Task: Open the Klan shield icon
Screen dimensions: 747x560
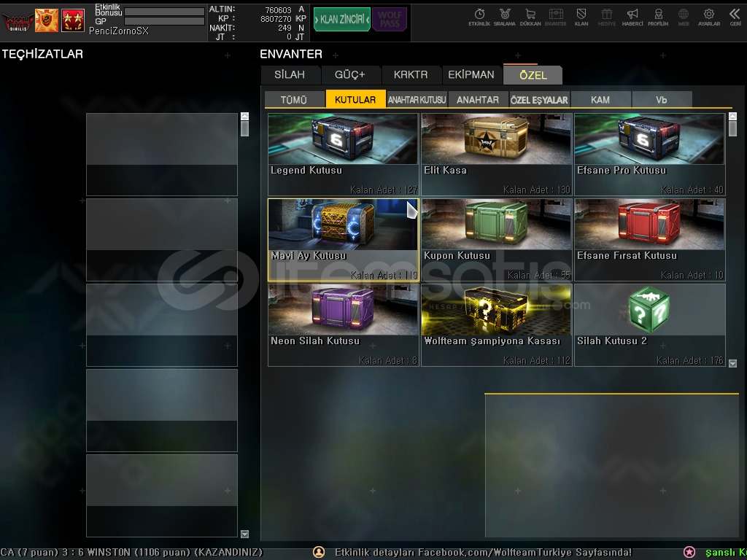Action: pos(581,17)
